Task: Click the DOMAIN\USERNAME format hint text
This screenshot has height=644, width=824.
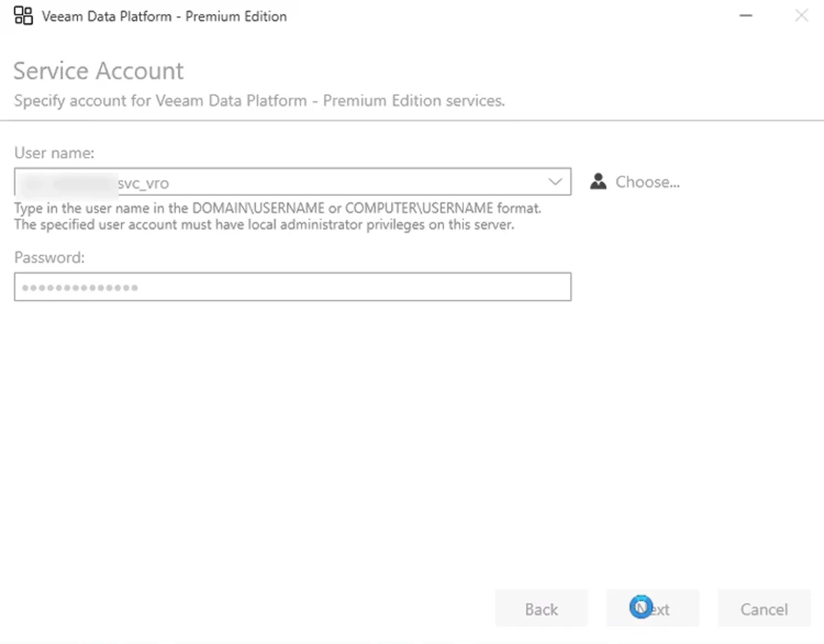Action: [278, 208]
